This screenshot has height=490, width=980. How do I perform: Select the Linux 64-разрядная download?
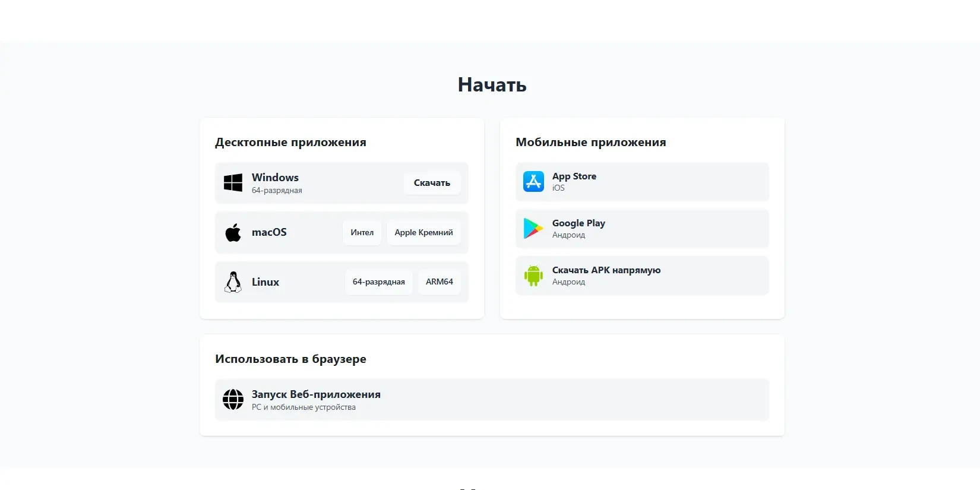coord(378,282)
